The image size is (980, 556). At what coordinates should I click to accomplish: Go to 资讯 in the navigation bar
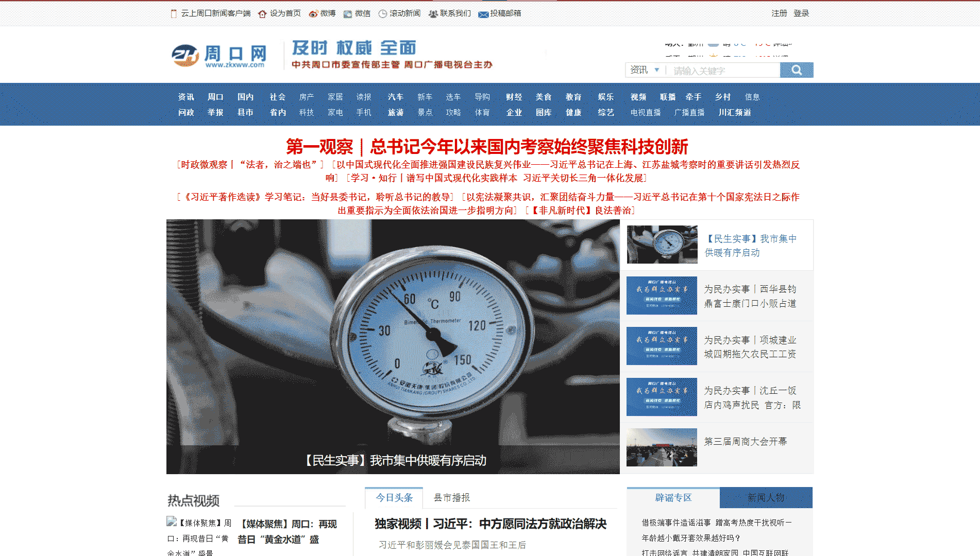[186, 97]
